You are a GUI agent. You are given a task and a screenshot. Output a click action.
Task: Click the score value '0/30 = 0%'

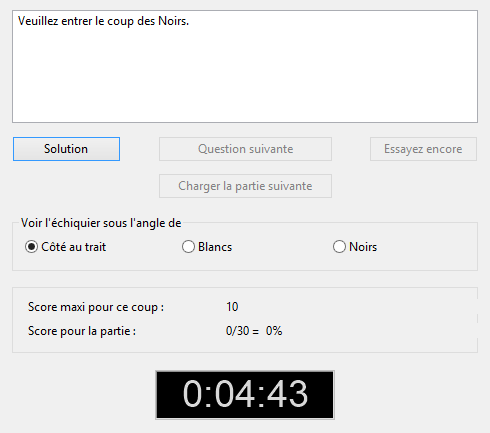click(254, 331)
